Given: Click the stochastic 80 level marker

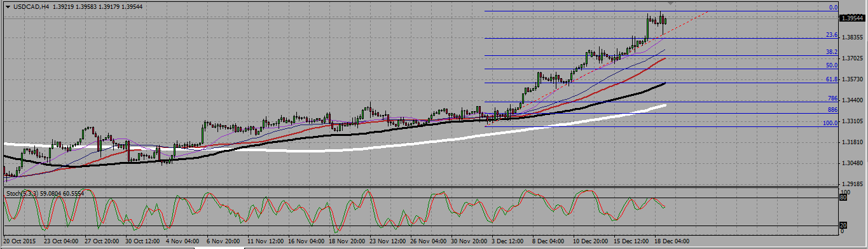Looking at the screenshot, I should click(843, 198).
